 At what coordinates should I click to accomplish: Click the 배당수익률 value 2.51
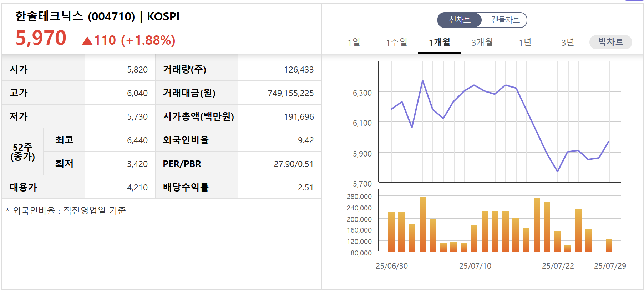click(x=306, y=188)
